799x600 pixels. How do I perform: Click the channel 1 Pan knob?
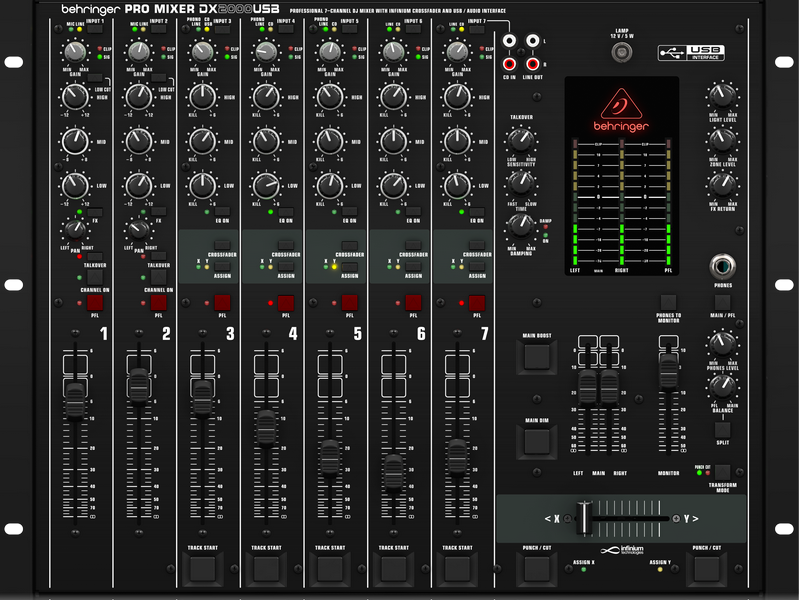[x=75, y=230]
